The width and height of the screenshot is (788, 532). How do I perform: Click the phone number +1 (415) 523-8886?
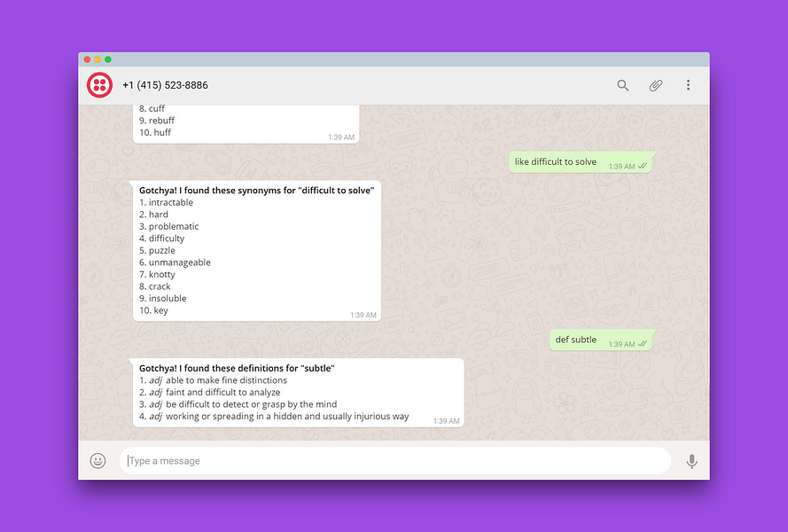(165, 85)
